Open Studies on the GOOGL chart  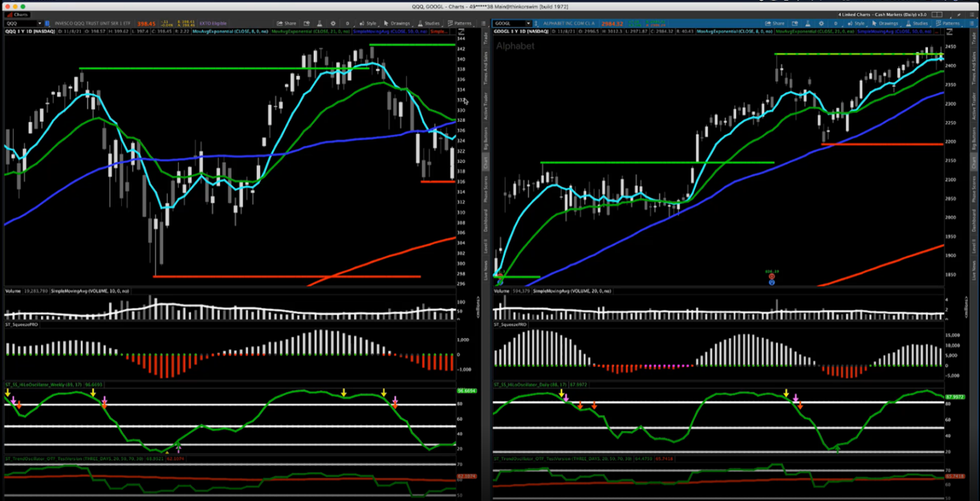coord(918,23)
